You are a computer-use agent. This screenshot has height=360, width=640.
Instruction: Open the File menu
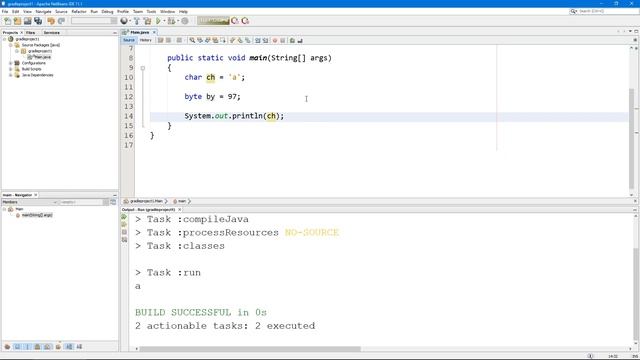(5, 11)
